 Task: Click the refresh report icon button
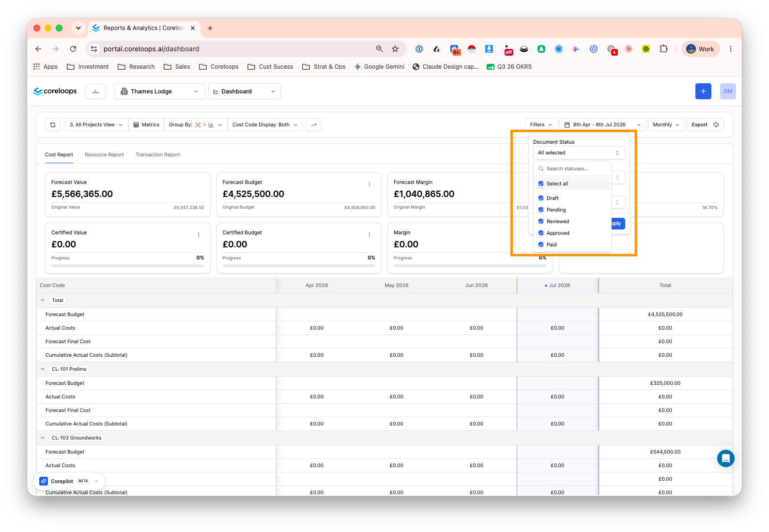53,125
